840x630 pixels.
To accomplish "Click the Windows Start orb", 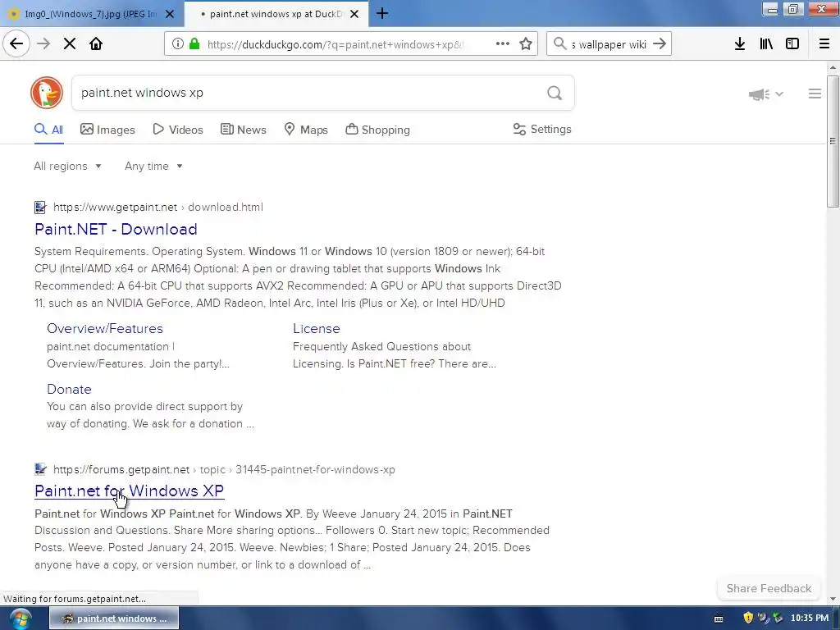I will point(20,619).
